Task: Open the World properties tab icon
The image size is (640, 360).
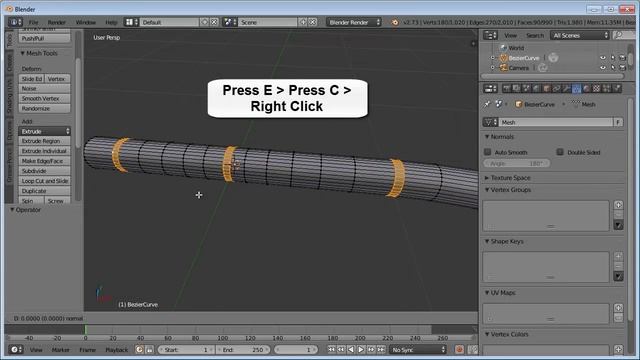Action: [x=536, y=88]
